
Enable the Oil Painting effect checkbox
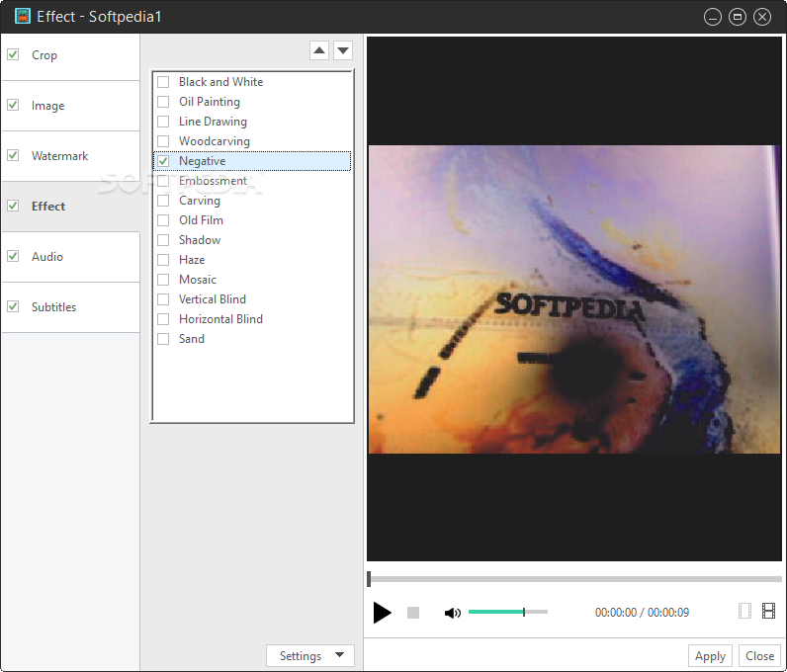pyautogui.click(x=163, y=102)
